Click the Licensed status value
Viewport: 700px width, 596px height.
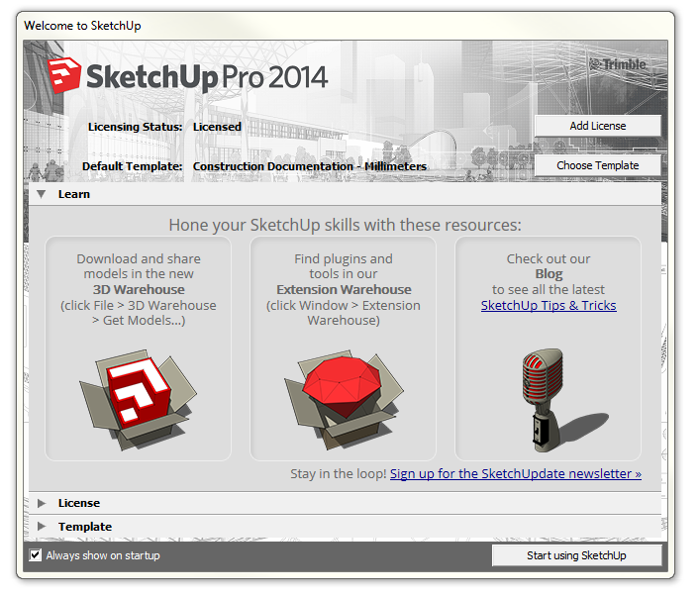(x=217, y=127)
